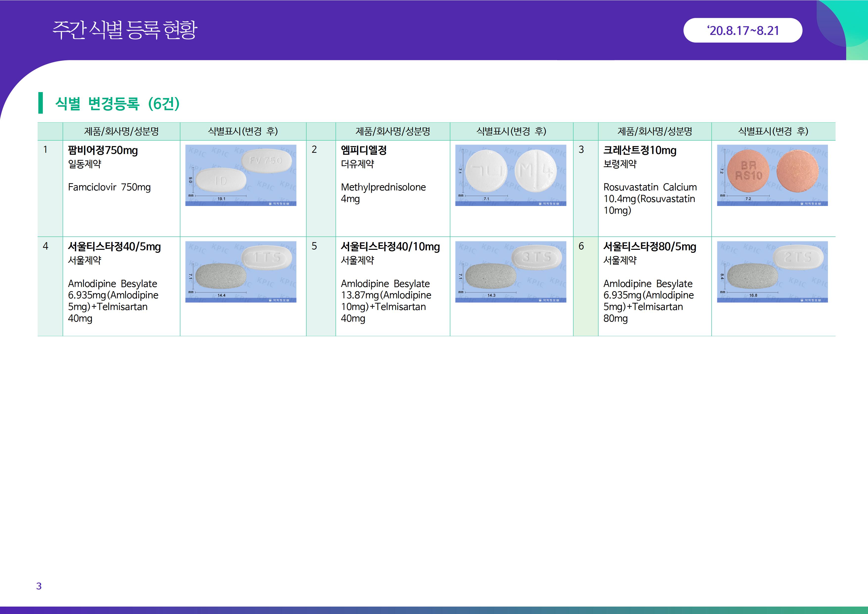Click the 엠피디엘정 product name
The width and height of the screenshot is (868, 614).
(x=363, y=150)
